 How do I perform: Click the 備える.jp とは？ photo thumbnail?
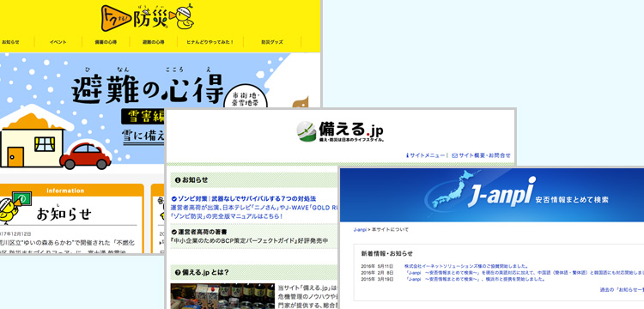pyautogui.click(x=222, y=296)
